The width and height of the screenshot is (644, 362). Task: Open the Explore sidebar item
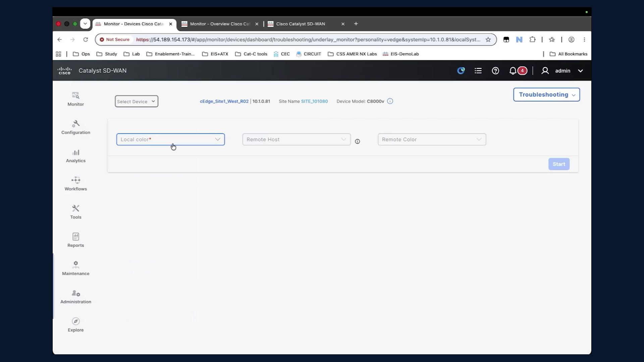pyautogui.click(x=75, y=325)
